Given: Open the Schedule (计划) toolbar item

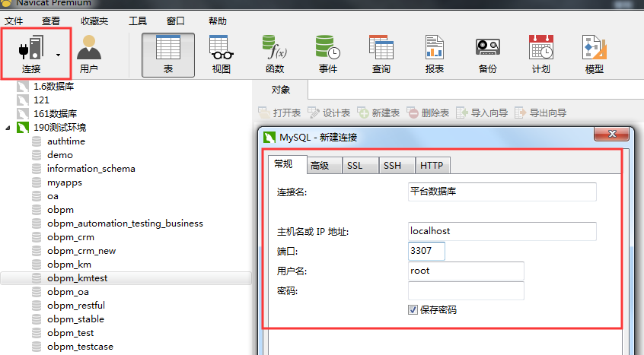Looking at the screenshot, I should click(x=541, y=55).
